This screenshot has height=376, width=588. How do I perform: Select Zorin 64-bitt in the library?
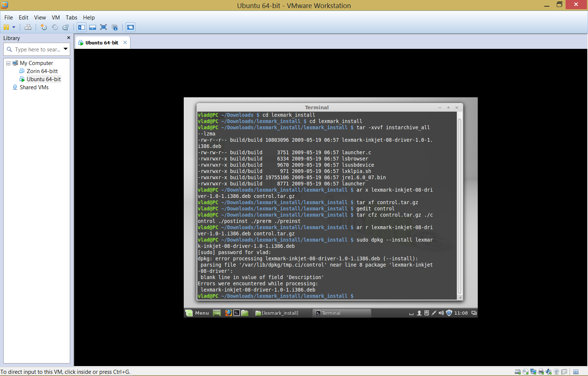pos(42,71)
